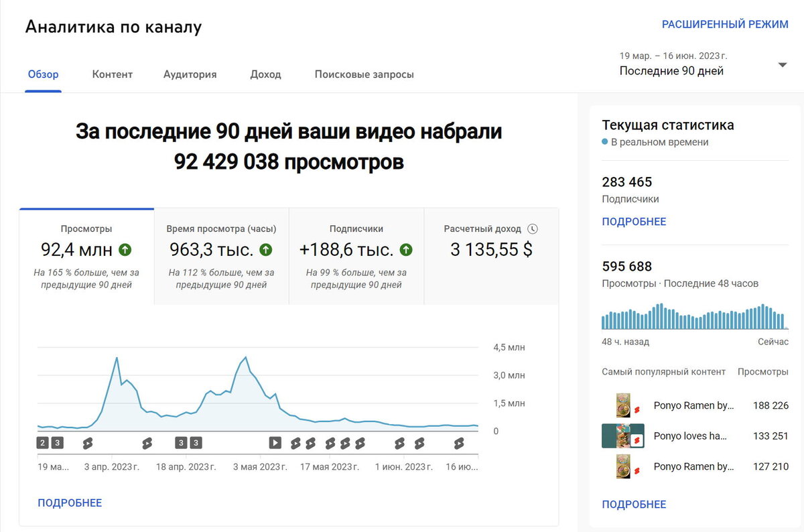
Task: Click the Самый популярный контент column header
Action: [x=663, y=372]
